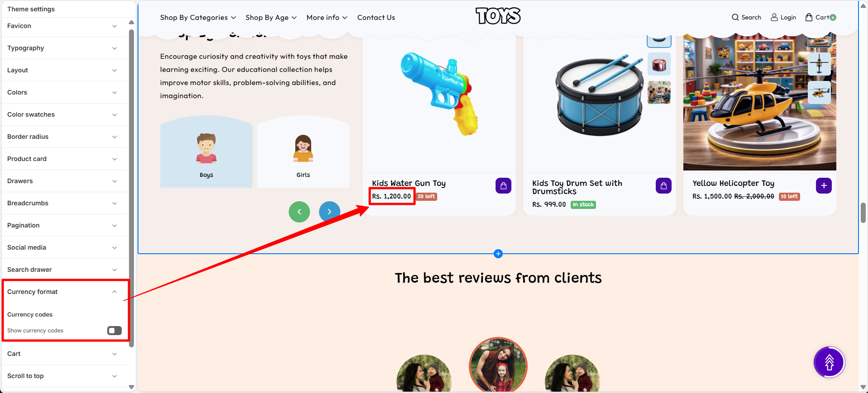868x393 pixels.
Task: Click blue add-section plus circle below carousel
Action: point(498,254)
